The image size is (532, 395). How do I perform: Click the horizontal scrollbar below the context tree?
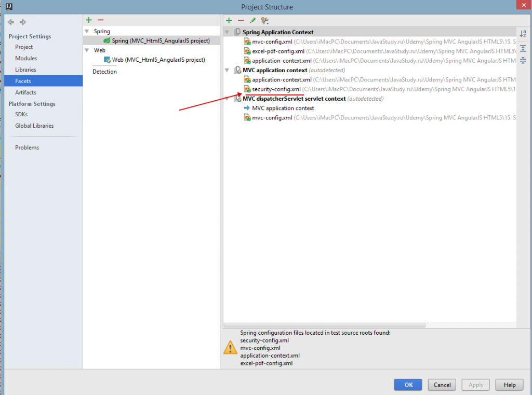coord(325,325)
